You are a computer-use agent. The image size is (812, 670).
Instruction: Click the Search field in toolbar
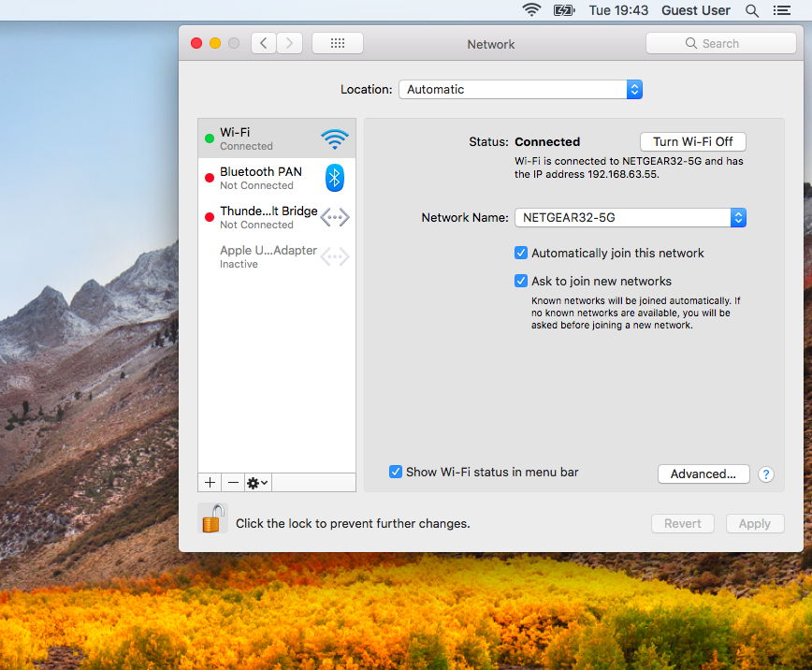pos(720,43)
